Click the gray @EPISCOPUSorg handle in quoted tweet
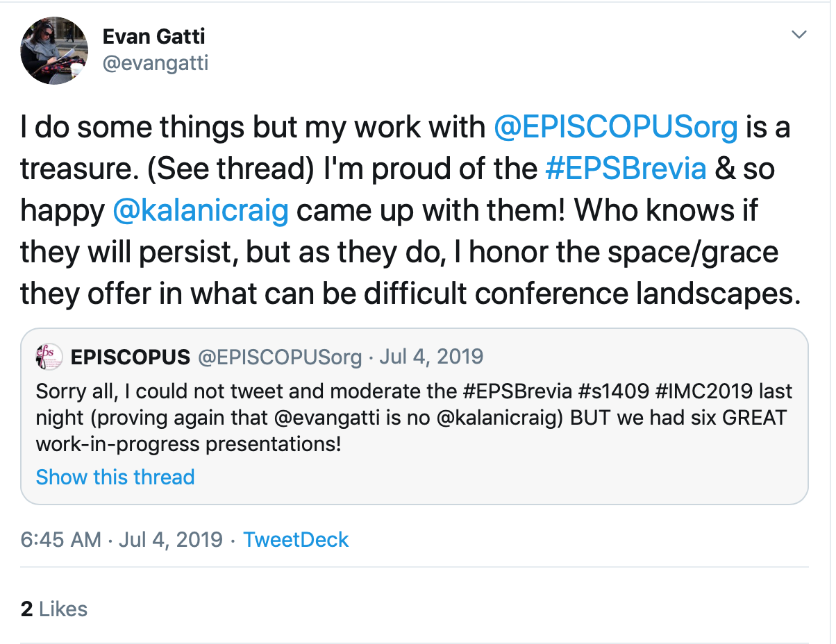Viewport: 836px width, 644px height. 280,357
